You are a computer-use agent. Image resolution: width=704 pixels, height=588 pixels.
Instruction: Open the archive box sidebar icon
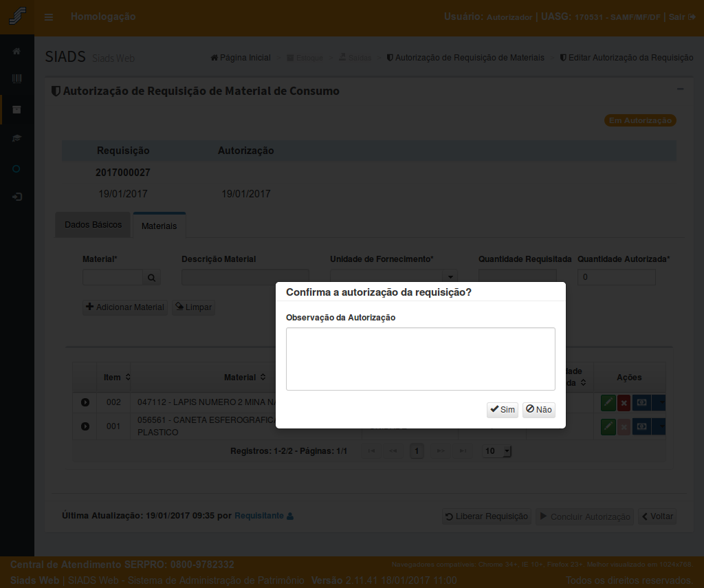point(16,109)
